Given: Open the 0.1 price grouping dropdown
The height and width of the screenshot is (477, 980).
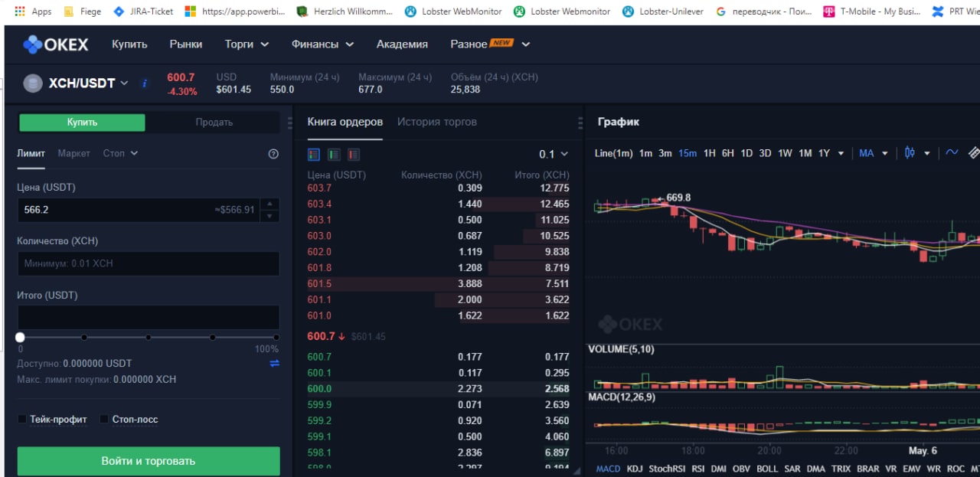Looking at the screenshot, I should 554,154.
